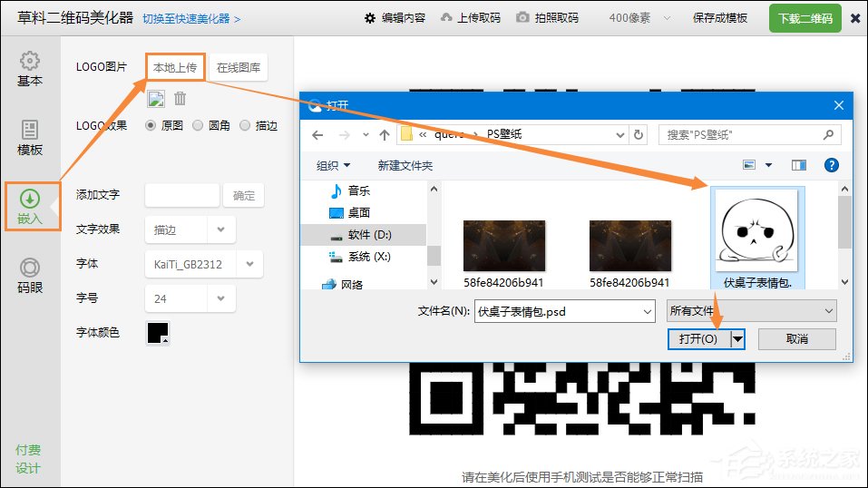Click the refresh icon beside address bar
This screenshot has width=868, height=488.
pos(639,135)
